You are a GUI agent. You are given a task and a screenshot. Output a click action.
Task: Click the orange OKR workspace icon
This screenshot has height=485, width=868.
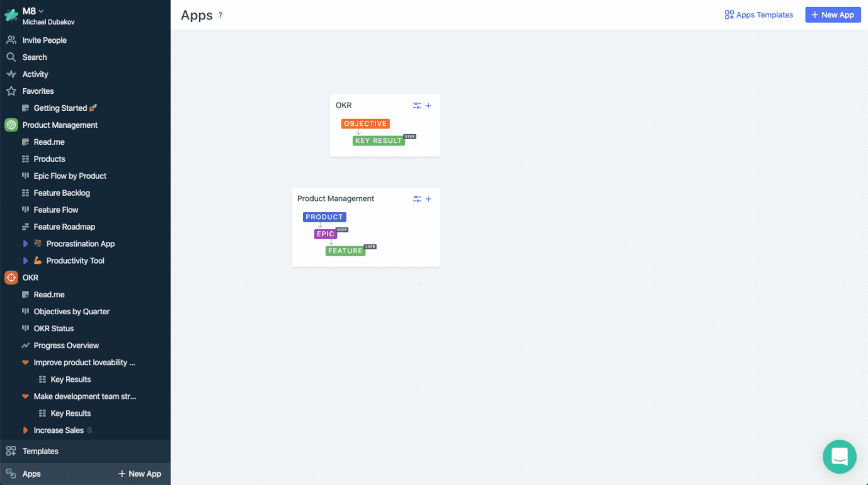(11, 277)
